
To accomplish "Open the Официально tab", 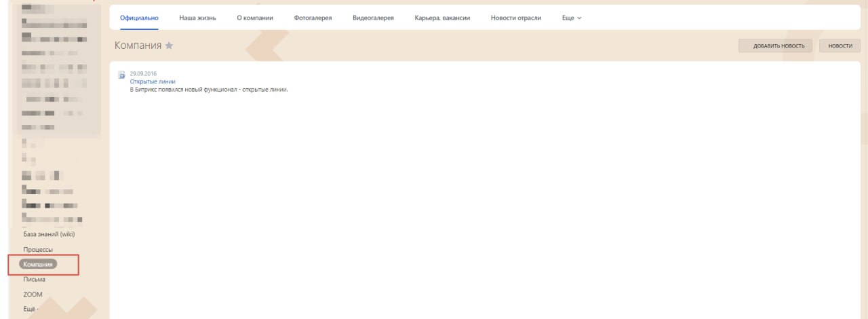I will coord(140,18).
